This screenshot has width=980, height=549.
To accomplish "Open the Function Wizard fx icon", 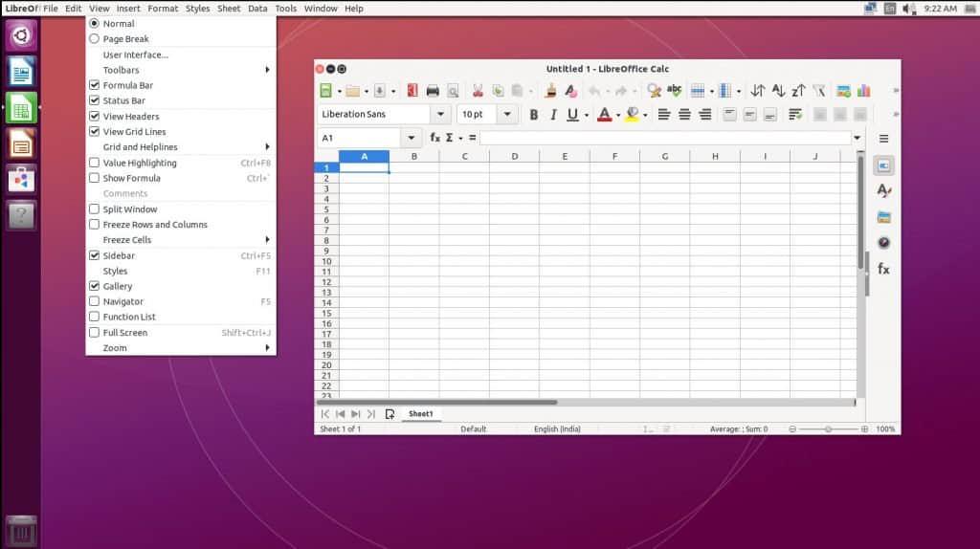I will coord(434,138).
